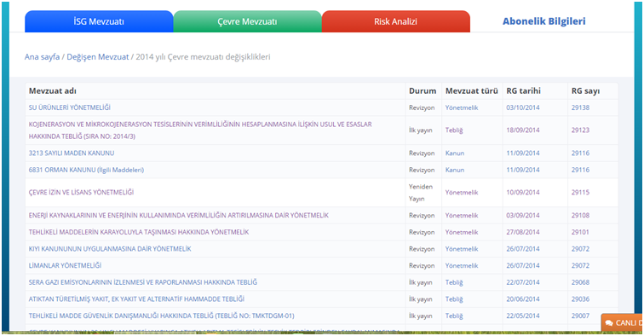Image resolution: width=644 pixels, height=336 pixels.
Task: Click the Değişen Mevzuat breadcrumb link
Action: point(98,57)
